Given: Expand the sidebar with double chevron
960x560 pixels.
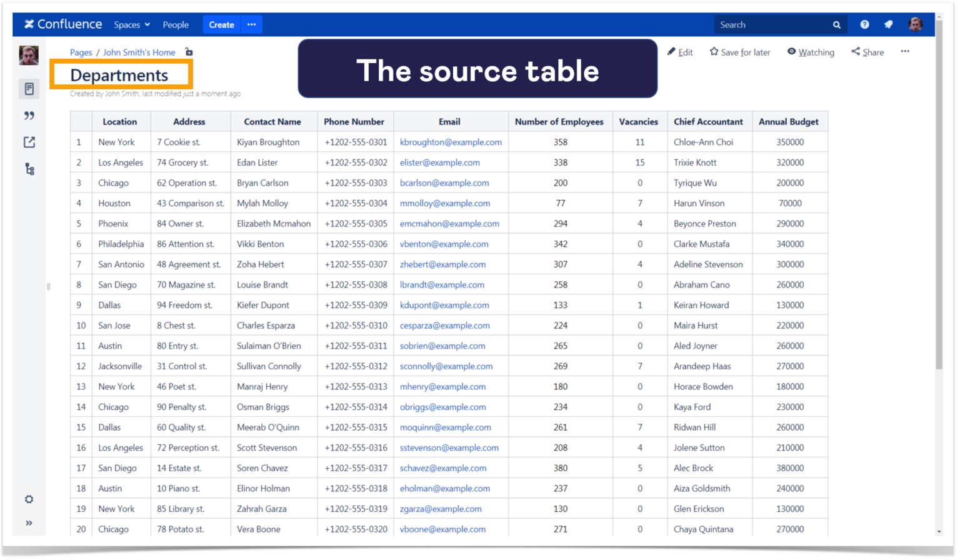Looking at the screenshot, I should [29, 523].
